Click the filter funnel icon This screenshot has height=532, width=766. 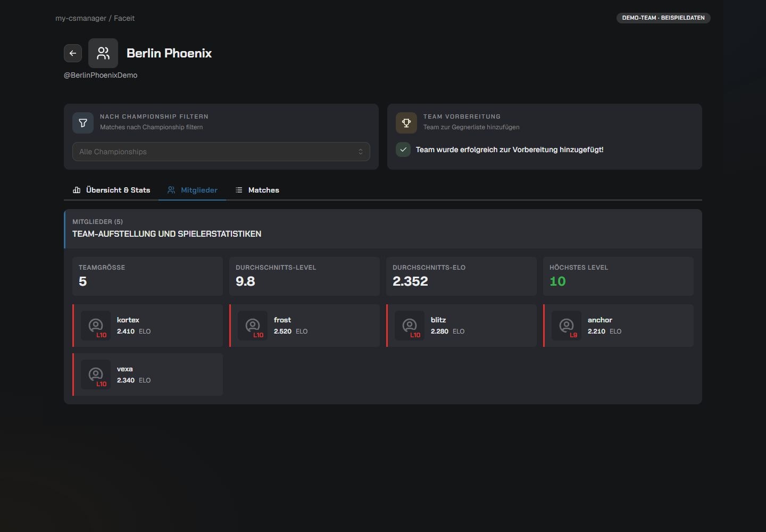[x=83, y=123]
